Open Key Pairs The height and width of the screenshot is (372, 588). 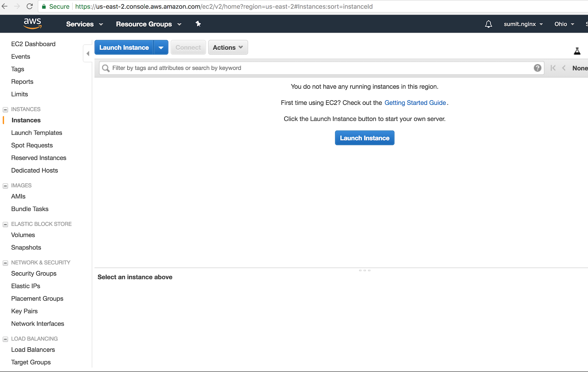(24, 311)
